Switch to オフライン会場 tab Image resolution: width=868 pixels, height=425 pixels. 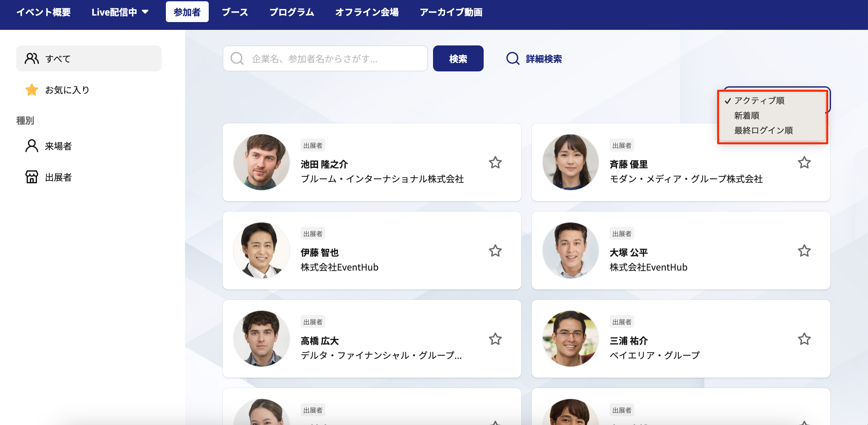(x=366, y=12)
